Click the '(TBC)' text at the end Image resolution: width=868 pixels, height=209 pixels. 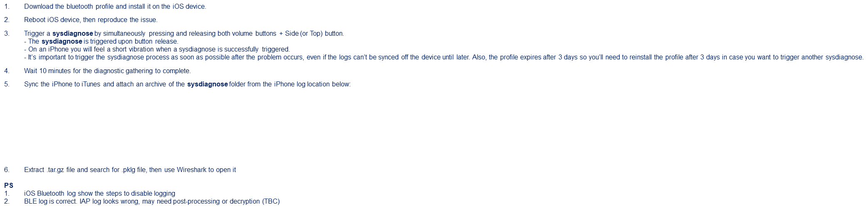click(271, 202)
